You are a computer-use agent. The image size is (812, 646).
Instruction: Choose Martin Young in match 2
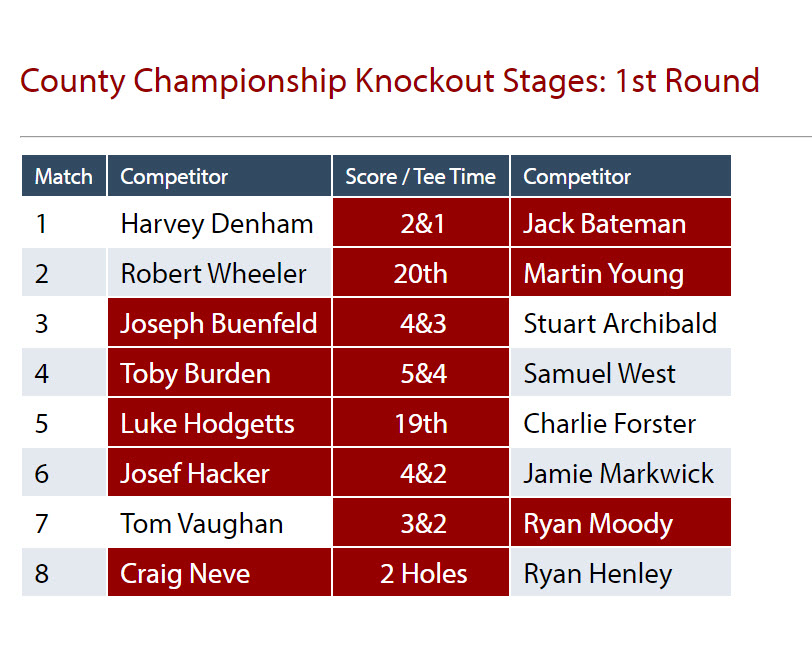point(620,272)
